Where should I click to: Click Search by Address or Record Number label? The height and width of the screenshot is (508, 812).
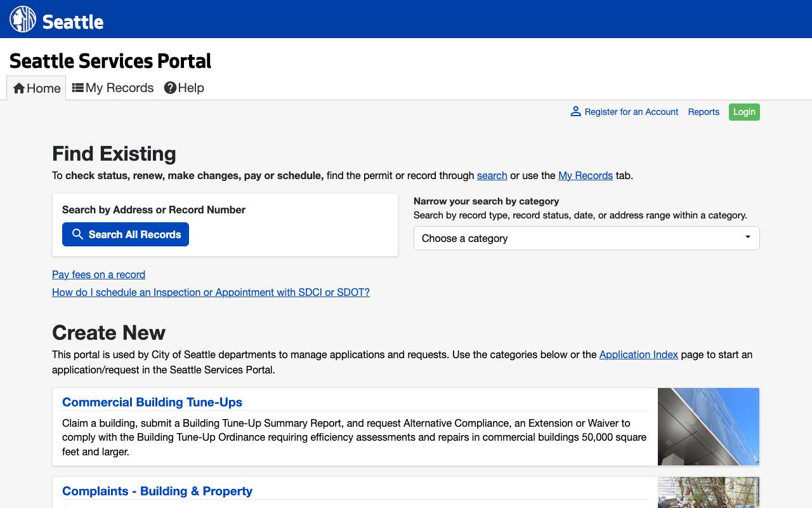click(154, 210)
